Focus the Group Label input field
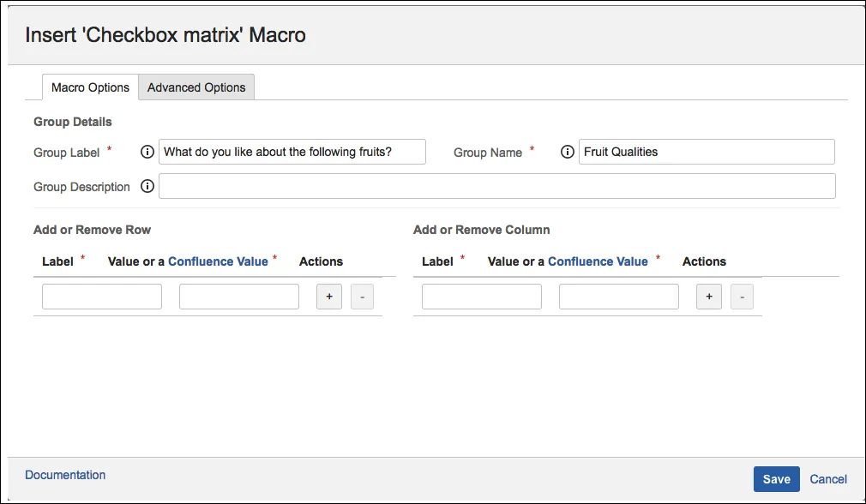 (x=292, y=152)
